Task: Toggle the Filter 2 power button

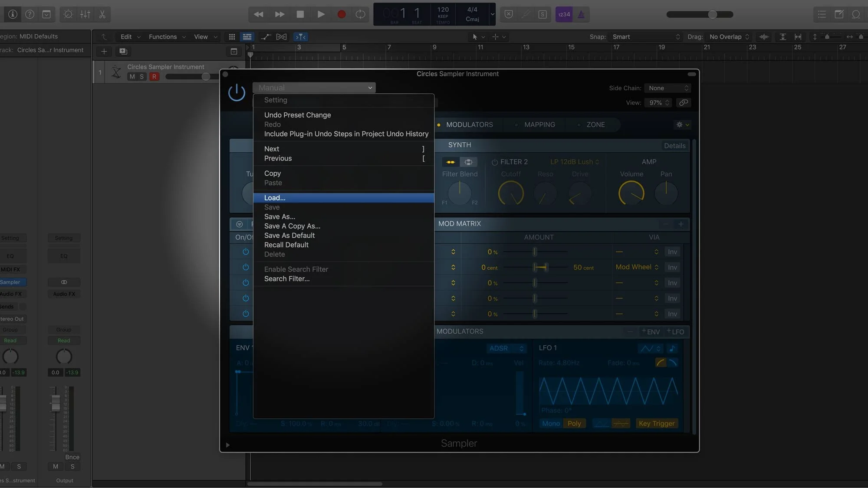Action: (494, 162)
